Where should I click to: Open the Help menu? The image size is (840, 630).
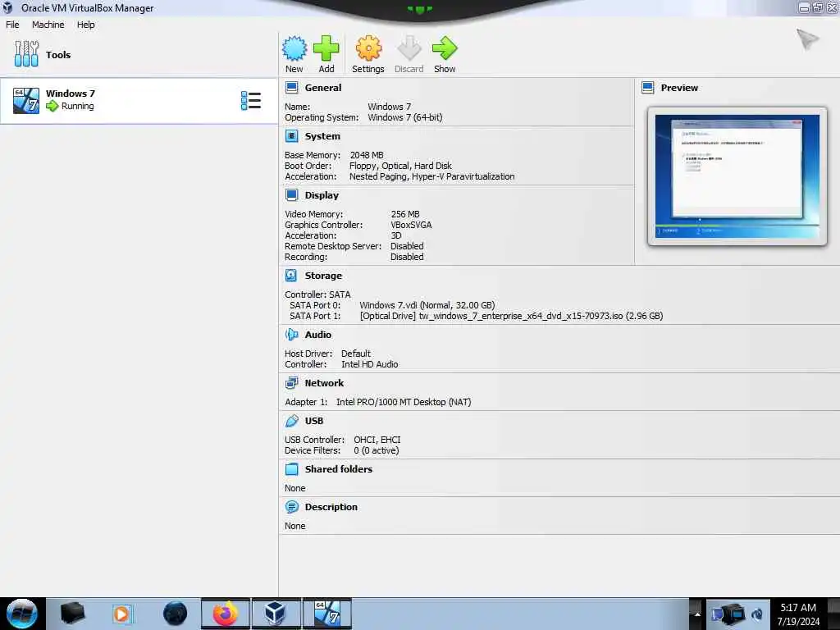[x=85, y=25]
